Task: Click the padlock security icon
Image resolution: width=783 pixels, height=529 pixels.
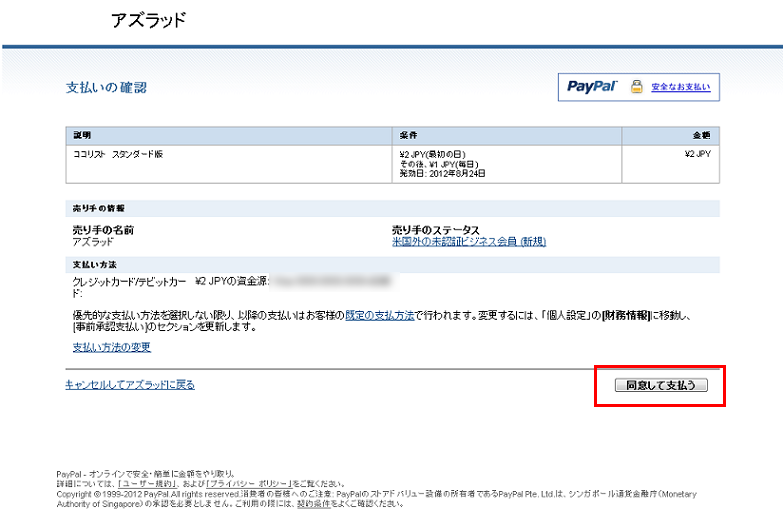Action: pos(637,86)
